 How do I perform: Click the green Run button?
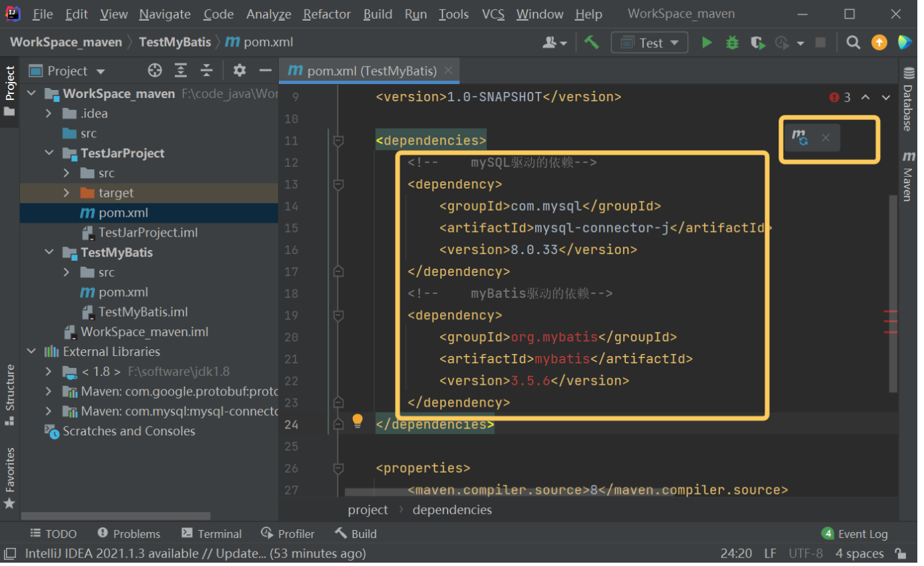click(707, 43)
